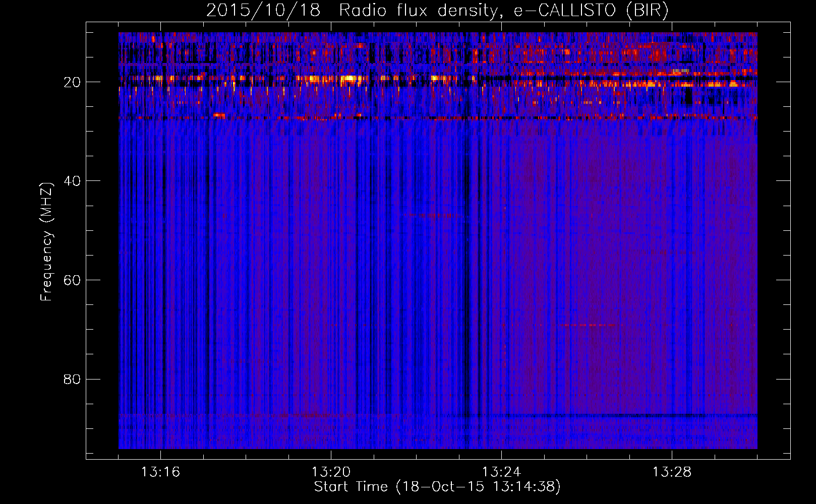This screenshot has width=816, height=504.
Task: Click the 13:16 time tick label
Action: click(160, 472)
